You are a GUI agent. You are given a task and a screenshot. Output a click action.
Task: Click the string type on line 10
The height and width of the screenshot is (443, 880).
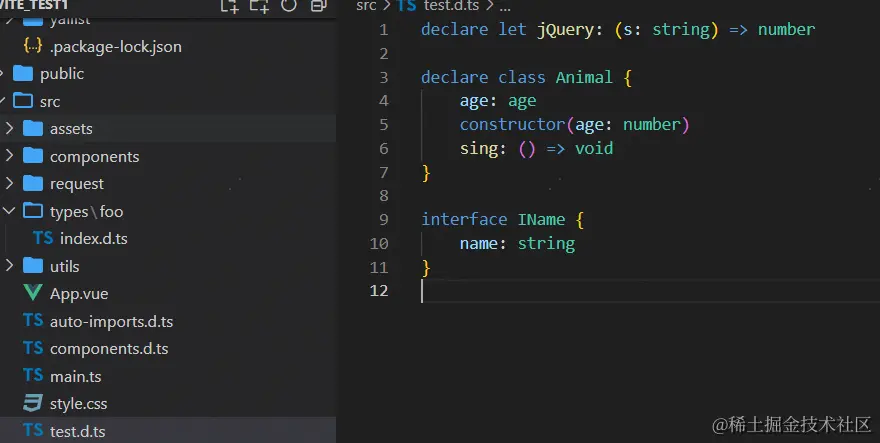tap(546, 244)
